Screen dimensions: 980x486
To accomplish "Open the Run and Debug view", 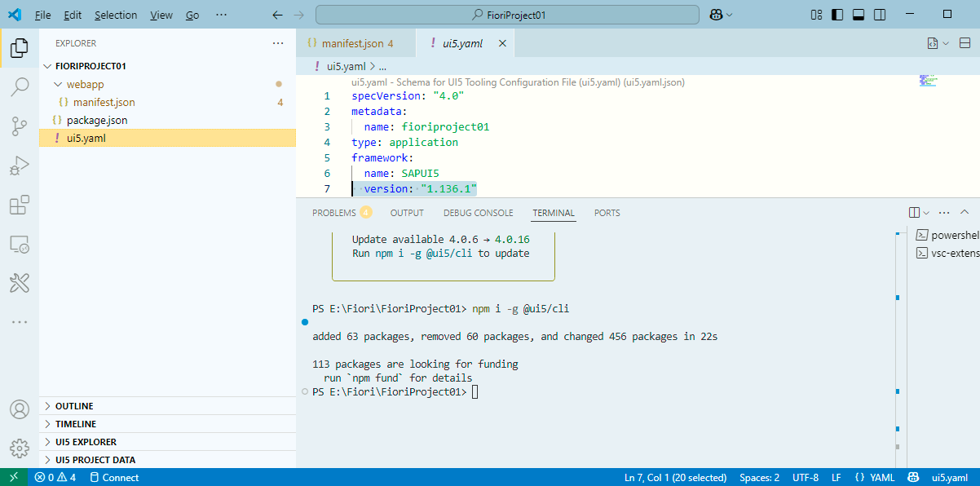I will 20,166.
